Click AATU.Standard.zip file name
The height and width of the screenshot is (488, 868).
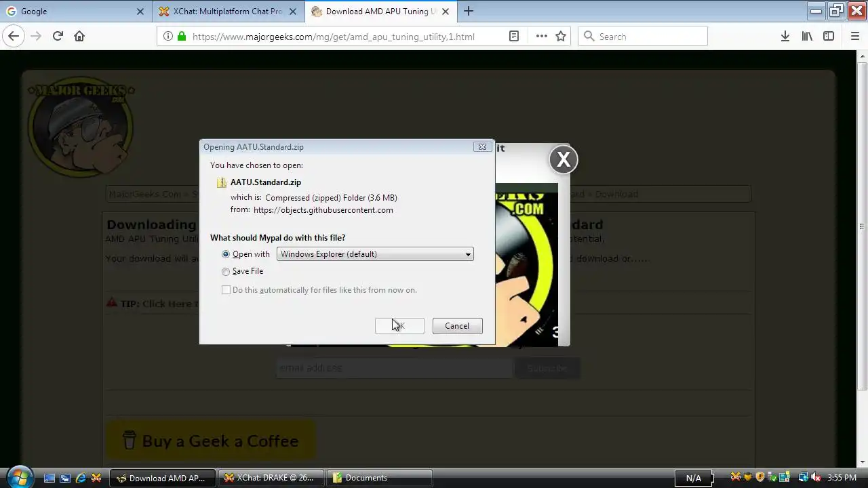pyautogui.click(x=266, y=182)
